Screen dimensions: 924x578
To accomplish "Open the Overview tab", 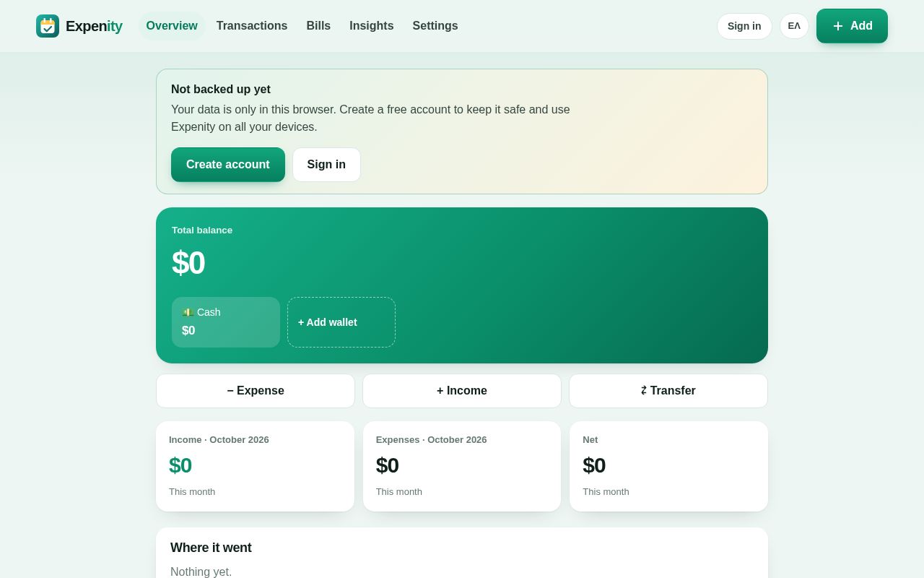I will point(172,26).
